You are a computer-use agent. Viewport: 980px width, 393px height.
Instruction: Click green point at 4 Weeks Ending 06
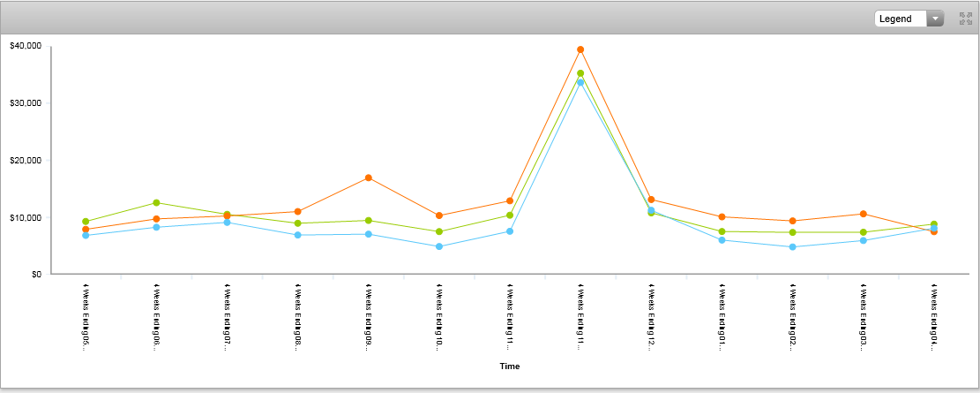pyautogui.click(x=156, y=203)
